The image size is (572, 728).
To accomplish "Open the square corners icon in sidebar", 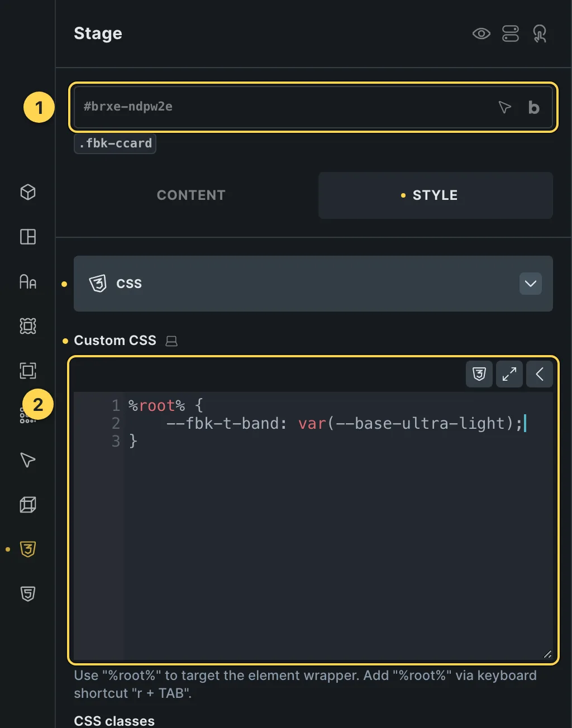I will pos(28,371).
